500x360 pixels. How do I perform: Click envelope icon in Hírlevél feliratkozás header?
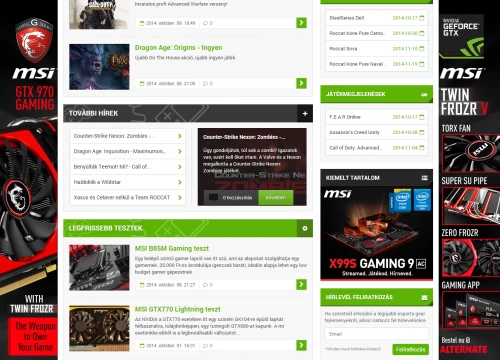pos(424,297)
